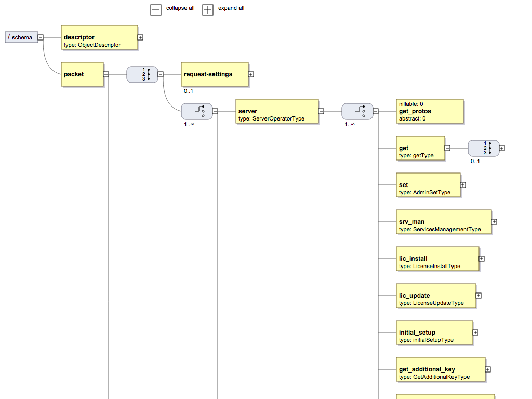Expand the lic_update element
532x399 pixels.
478,295
